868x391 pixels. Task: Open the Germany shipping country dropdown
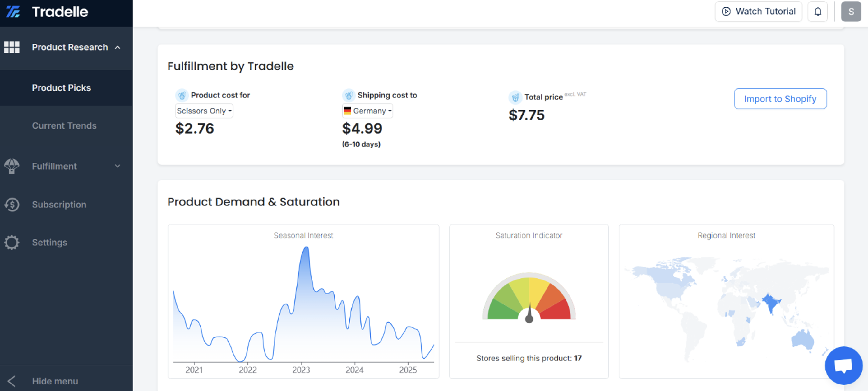pyautogui.click(x=367, y=111)
